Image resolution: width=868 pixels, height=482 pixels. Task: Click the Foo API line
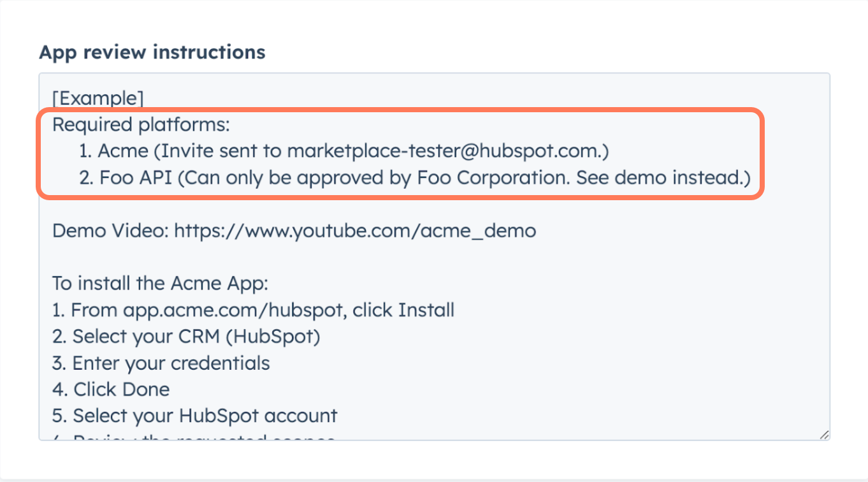[415, 177]
